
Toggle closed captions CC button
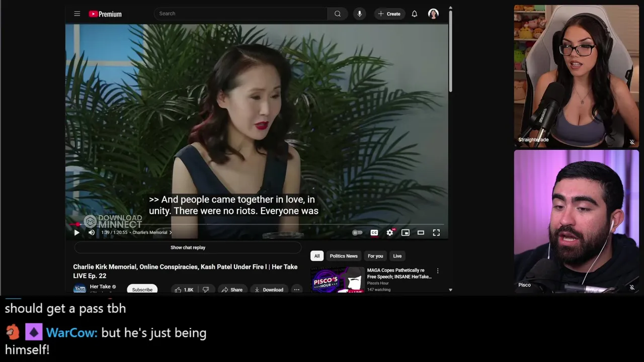coord(374,232)
